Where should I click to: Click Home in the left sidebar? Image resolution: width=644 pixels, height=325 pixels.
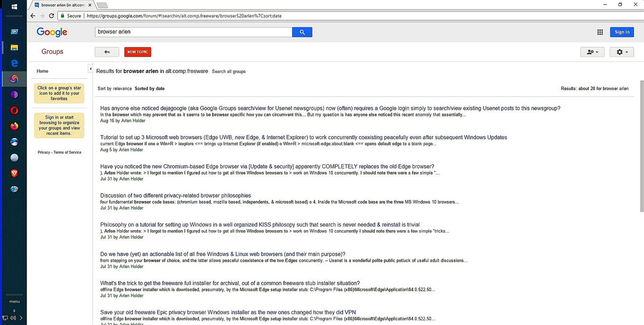(42, 71)
